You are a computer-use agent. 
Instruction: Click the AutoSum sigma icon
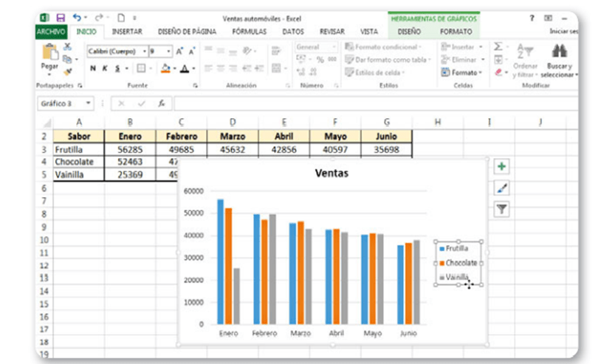click(x=498, y=47)
